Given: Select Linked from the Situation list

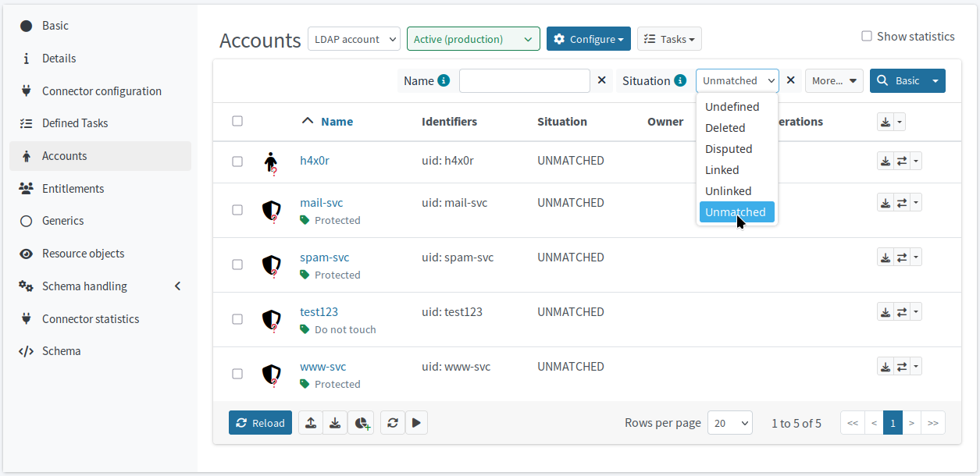Looking at the screenshot, I should tap(722, 169).
